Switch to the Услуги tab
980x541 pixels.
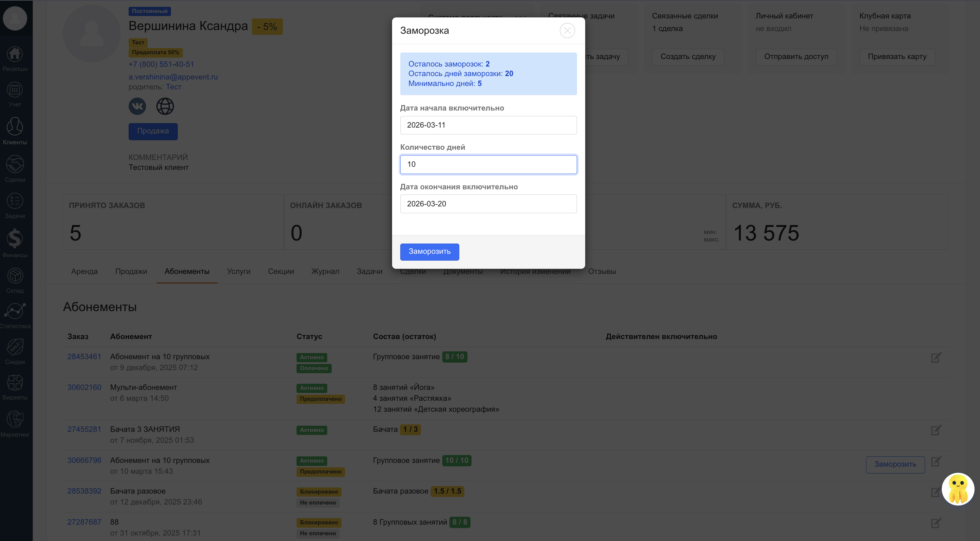click(239, 272)
